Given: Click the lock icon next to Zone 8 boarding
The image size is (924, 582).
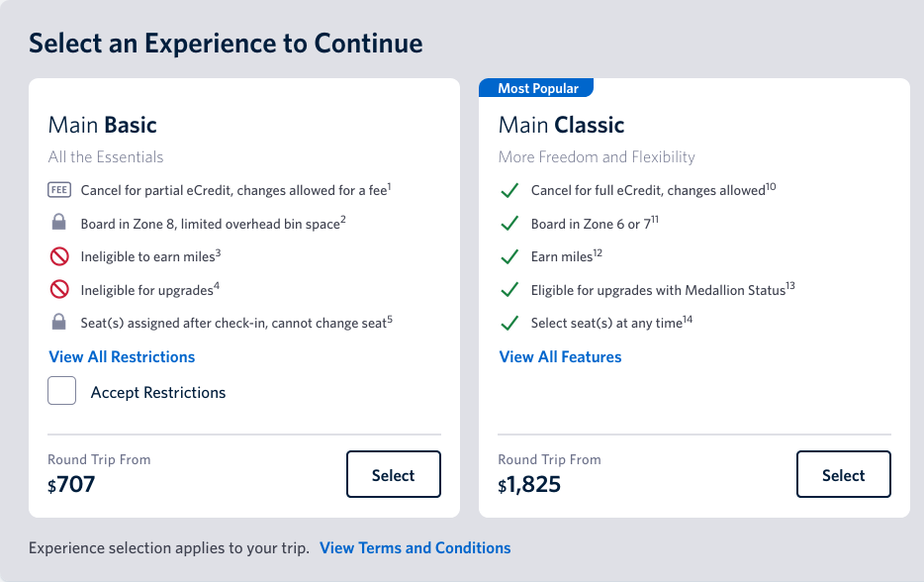Looking at the screenshot, I should pyautogui.click(x=59, y=222).
